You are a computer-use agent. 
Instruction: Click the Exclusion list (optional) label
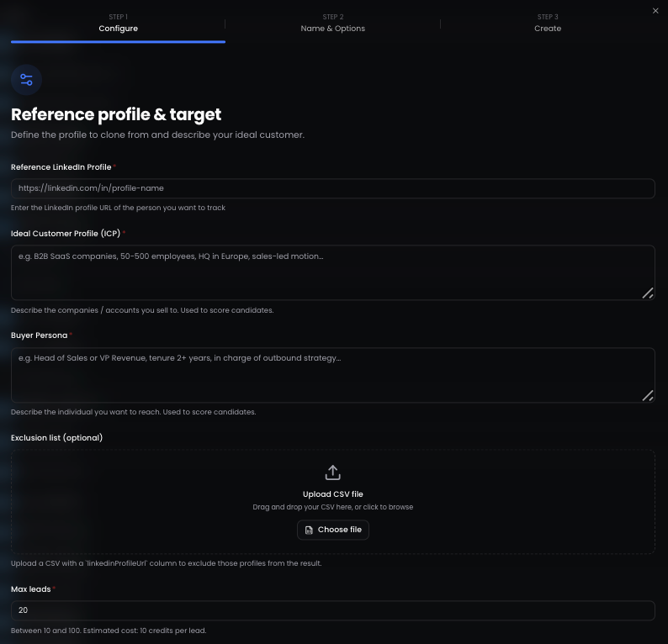[56, 437]
